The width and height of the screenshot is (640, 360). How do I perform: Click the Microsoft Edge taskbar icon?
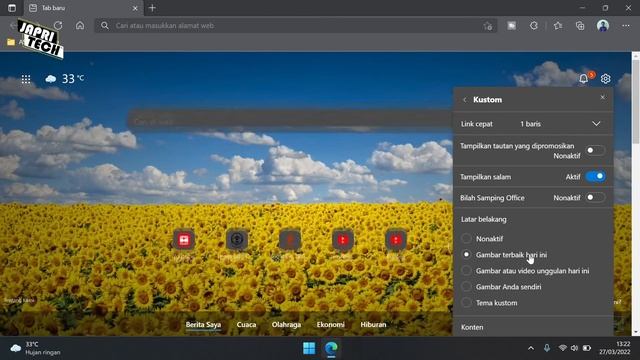(331, 348)
